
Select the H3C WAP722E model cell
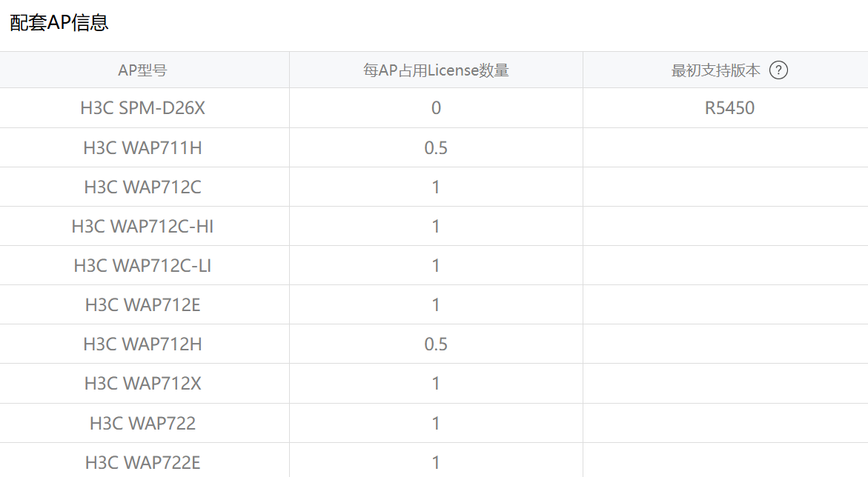142,463
